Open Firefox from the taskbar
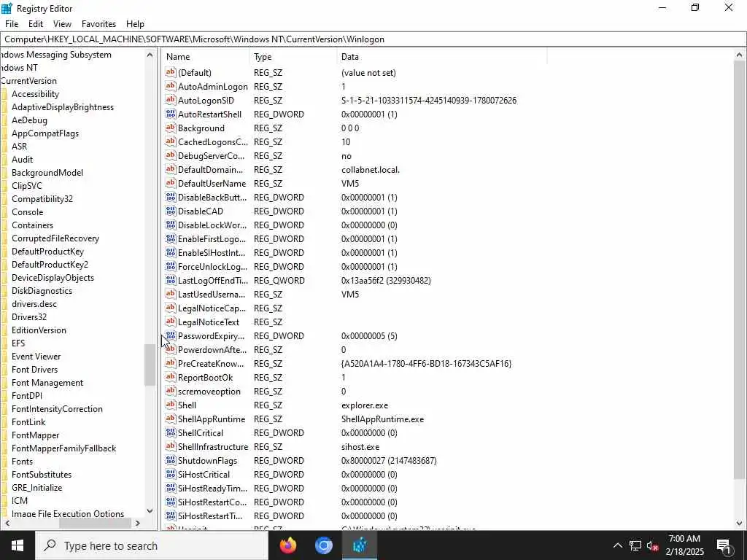This screenshot has height=560, width=747. coord(287,545)
